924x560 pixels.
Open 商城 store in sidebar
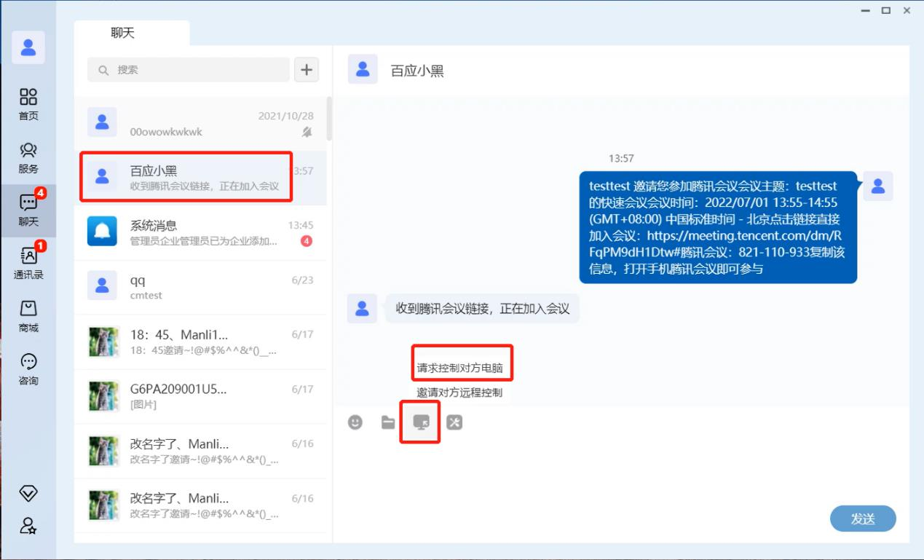click(28, 317)
